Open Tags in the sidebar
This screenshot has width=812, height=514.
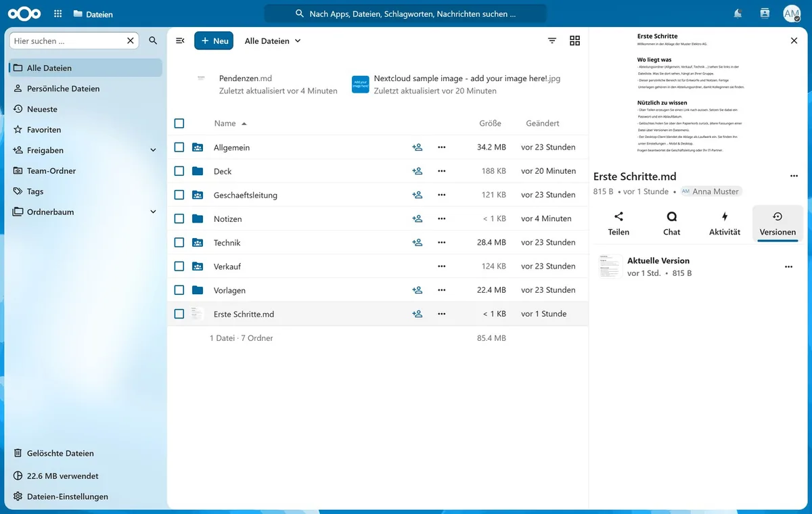(86, 191)
